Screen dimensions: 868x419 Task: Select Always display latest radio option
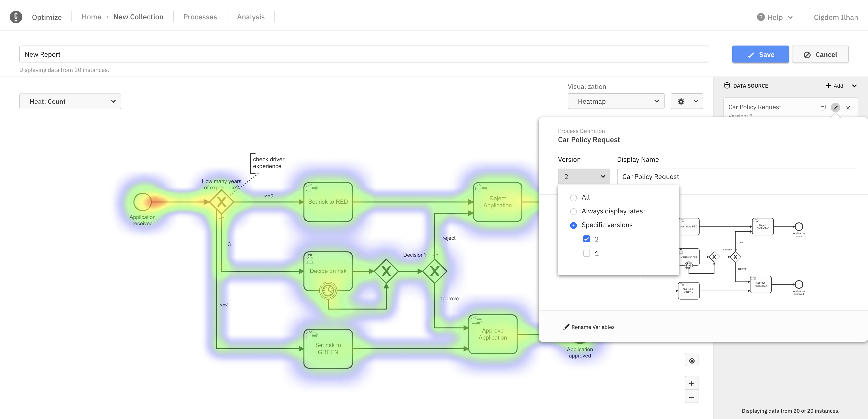[x=573, y=211]
